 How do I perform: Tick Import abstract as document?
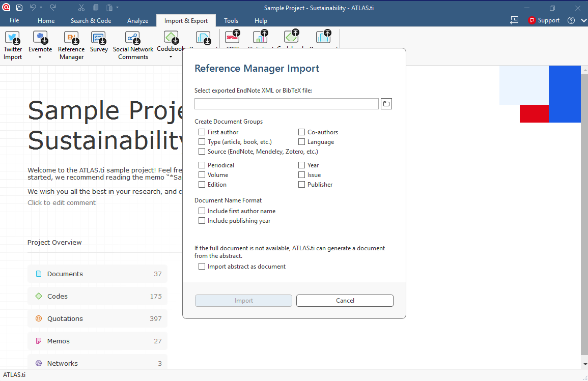[x=202, y=267]
